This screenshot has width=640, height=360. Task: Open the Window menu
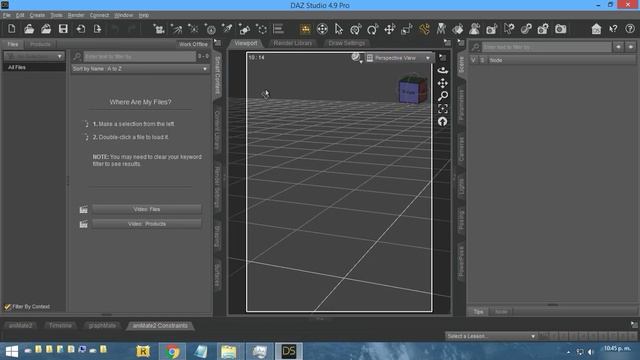[123, 15]
